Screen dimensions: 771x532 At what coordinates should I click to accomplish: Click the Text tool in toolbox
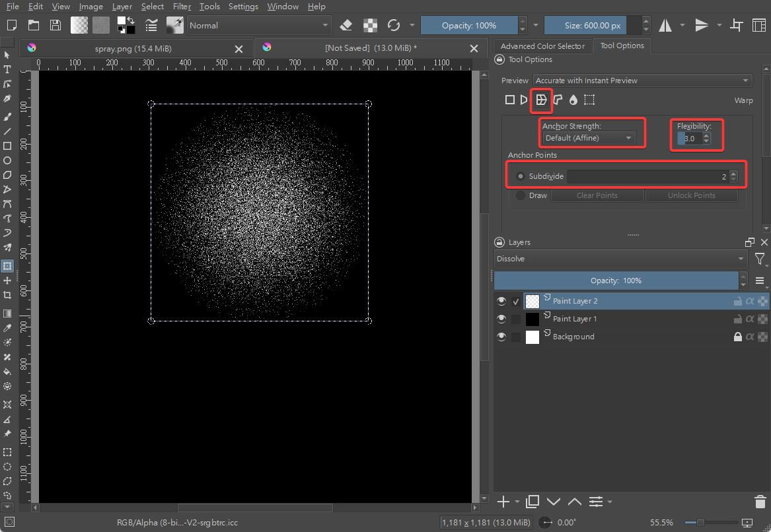(x=7, y=69)
